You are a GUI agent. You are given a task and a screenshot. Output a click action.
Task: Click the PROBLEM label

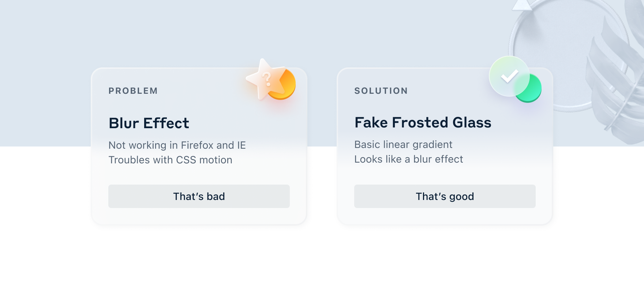[133, 91]
